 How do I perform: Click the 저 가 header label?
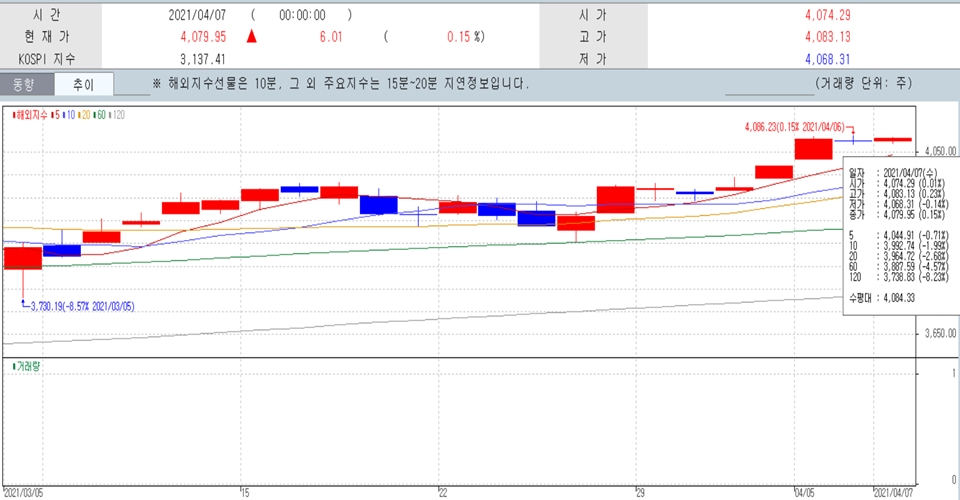tap(593, 59)
